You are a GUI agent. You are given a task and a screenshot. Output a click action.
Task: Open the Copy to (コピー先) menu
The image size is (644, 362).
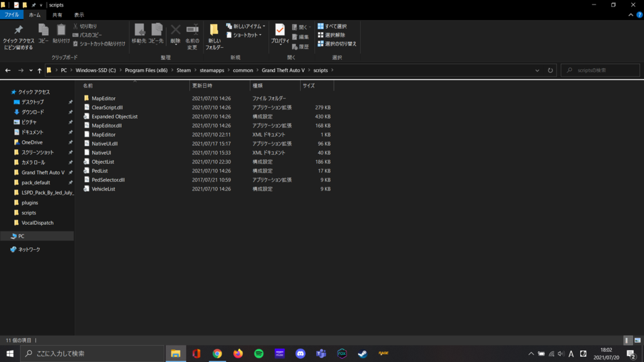pyautogui.click(x=156, y=33)
